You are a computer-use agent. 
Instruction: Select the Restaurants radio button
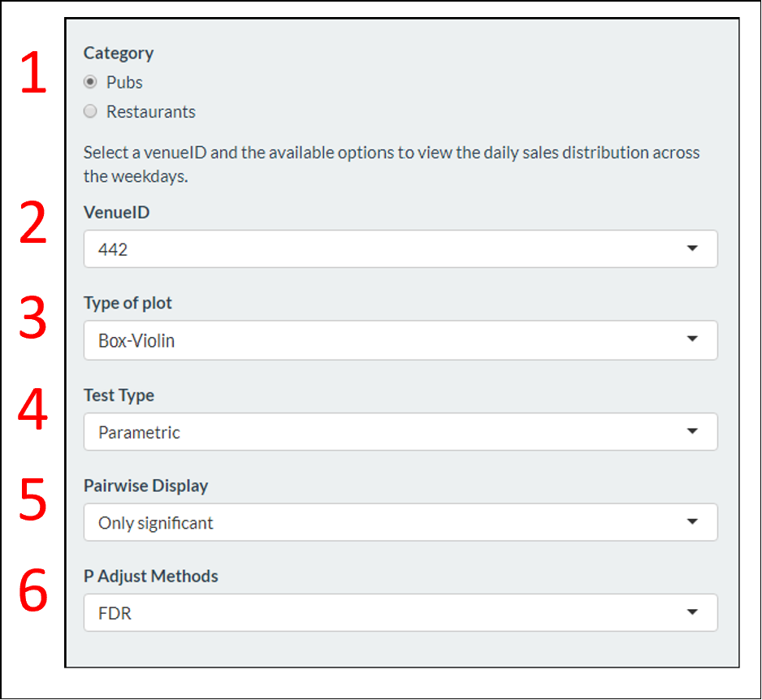coord(90,112)
